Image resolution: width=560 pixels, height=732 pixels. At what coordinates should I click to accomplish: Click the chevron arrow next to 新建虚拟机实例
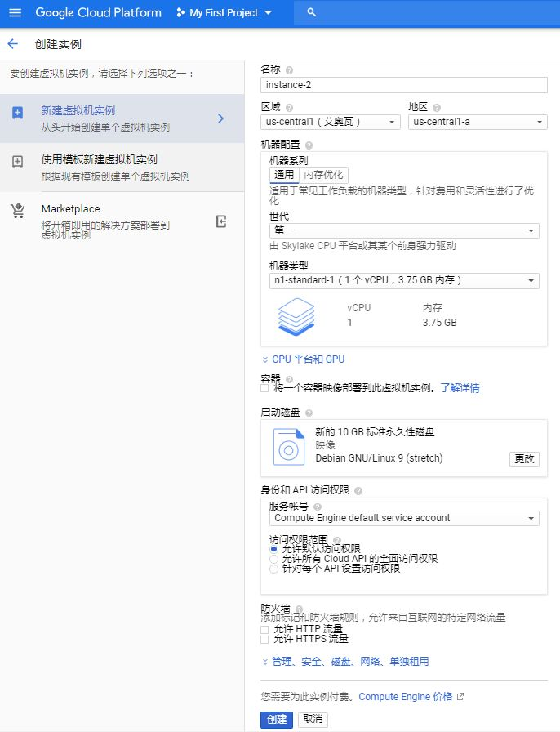[221, 118]
